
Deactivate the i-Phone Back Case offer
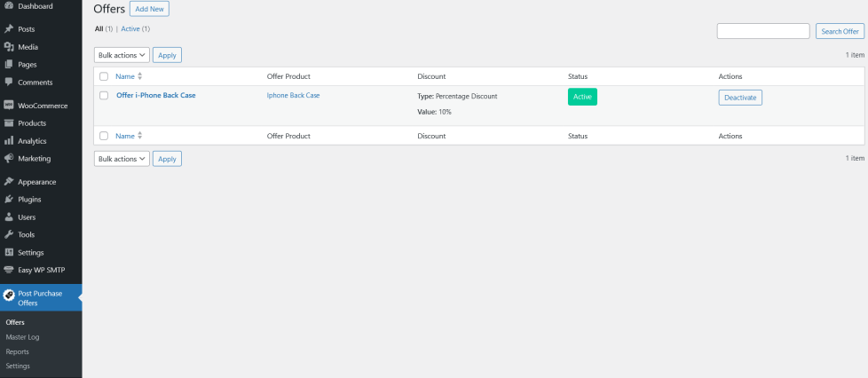(x=740, y=98)
